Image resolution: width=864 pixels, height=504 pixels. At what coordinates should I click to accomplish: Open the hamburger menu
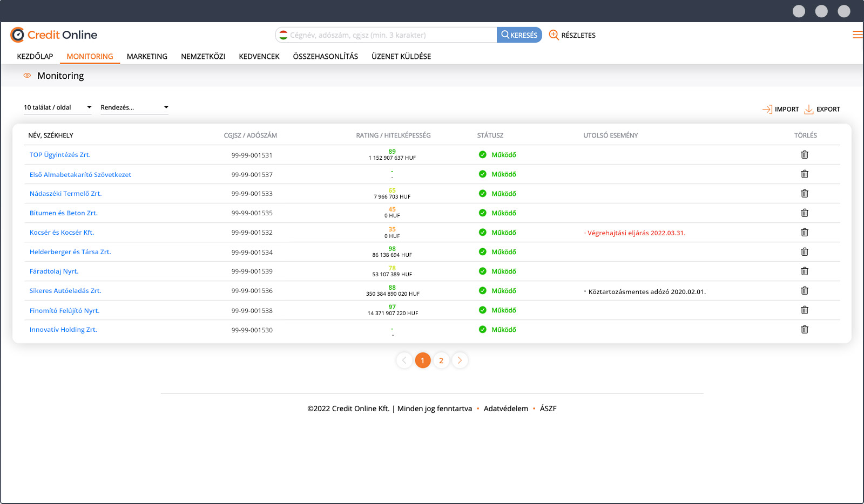(x=857, y=35)
